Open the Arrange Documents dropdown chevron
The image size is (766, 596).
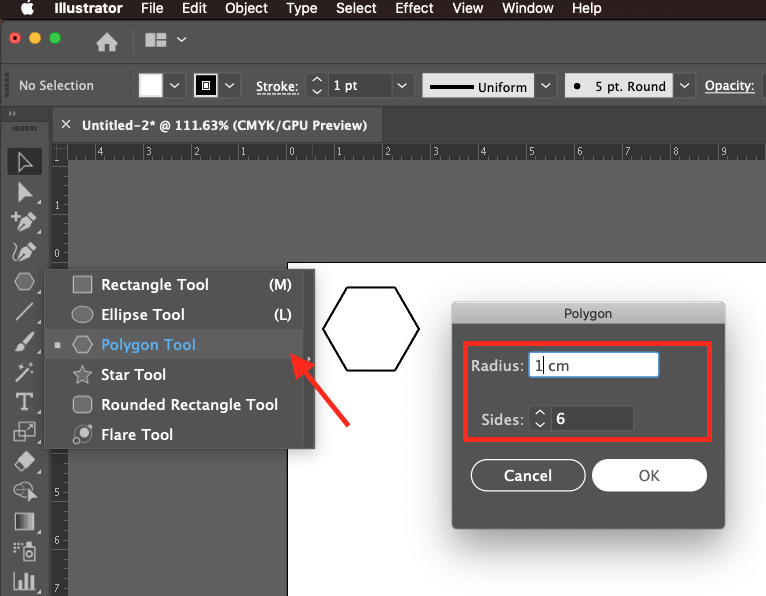point(181,40)
